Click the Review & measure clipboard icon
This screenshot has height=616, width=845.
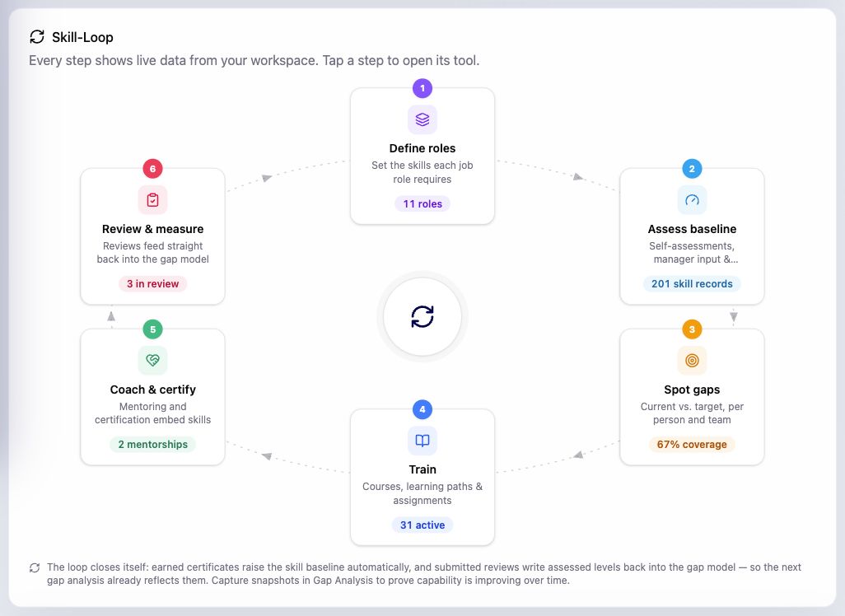coord(152,200)
